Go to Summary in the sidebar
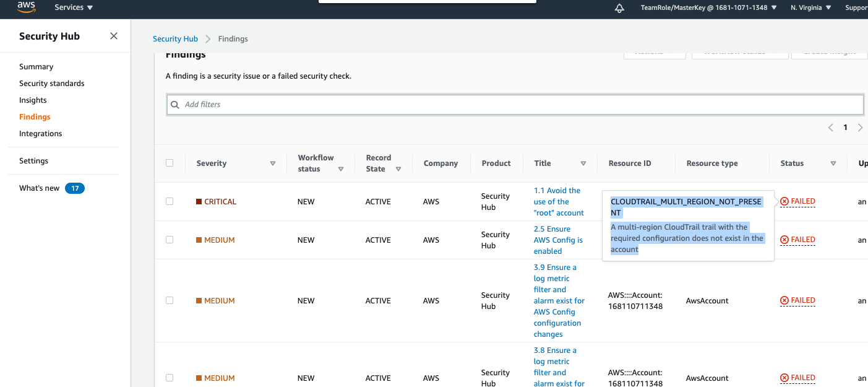Screen dimensions: 868x387 tap(36, 67)
